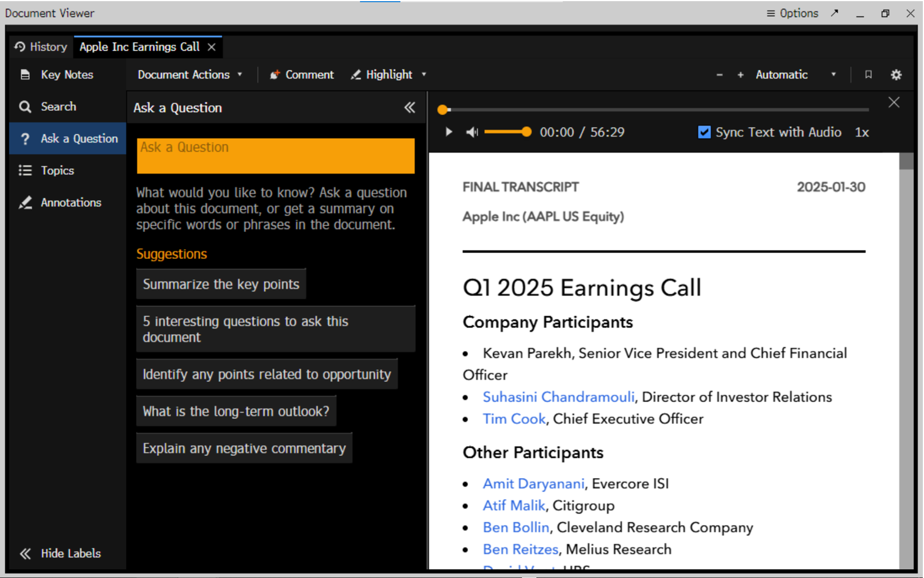The width and height of the screenshot is (924, 578).
Task: Click the Apple Inc (AAPL US Equity) text
Action: tap(543, 217)
